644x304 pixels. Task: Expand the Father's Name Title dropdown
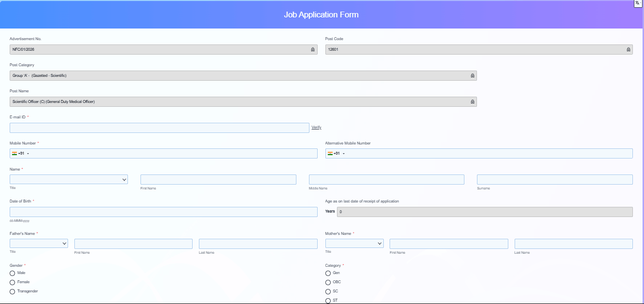[x=39, y=244]
